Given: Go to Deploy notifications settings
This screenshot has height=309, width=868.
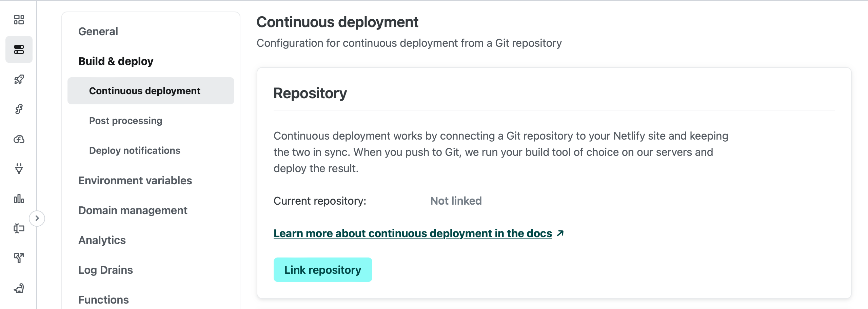Looking at the screenshot, I should click(x=135, y=150).
